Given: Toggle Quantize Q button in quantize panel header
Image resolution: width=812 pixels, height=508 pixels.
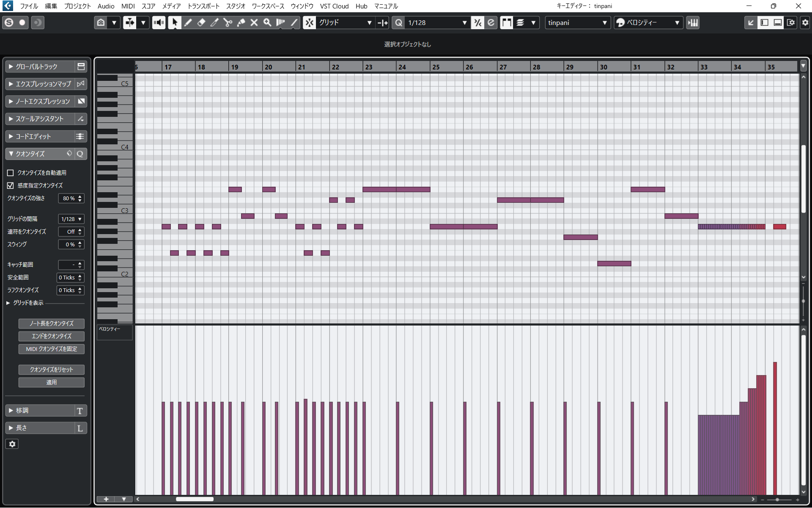Looking at the screenshot, I should click(x=80, y=154).
